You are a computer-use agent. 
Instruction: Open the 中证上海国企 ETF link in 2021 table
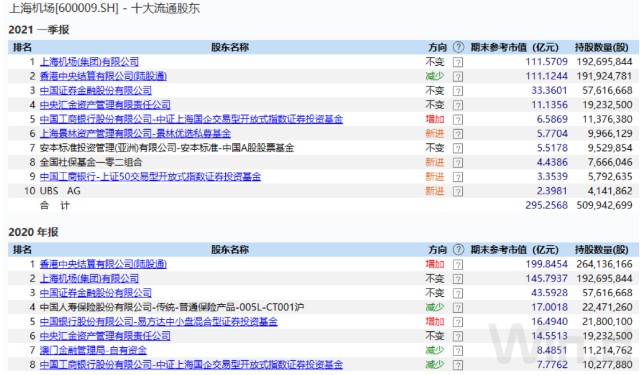[191, 119]
